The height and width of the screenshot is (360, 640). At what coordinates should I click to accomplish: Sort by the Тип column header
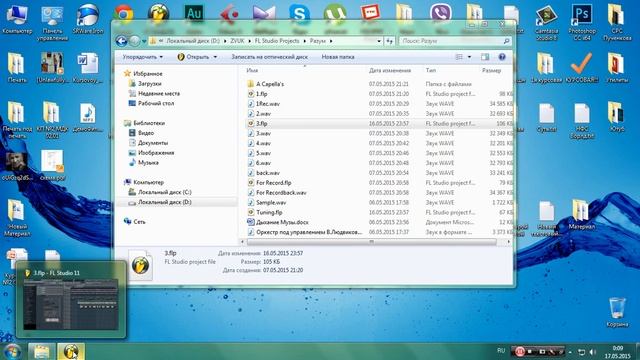(431, 70)
